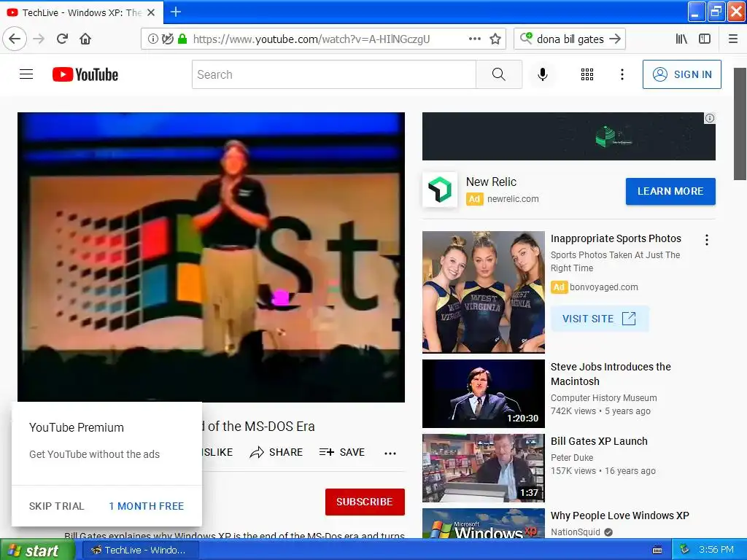Click TechLive taskbar window button
747x560 pixels.
(x=141, y=550)
